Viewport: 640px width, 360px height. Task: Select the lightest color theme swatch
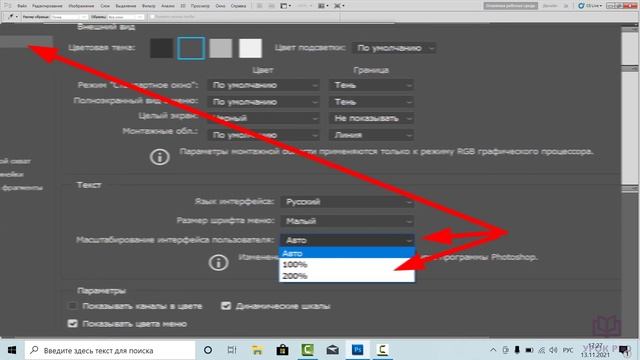(x=250, y=48)
